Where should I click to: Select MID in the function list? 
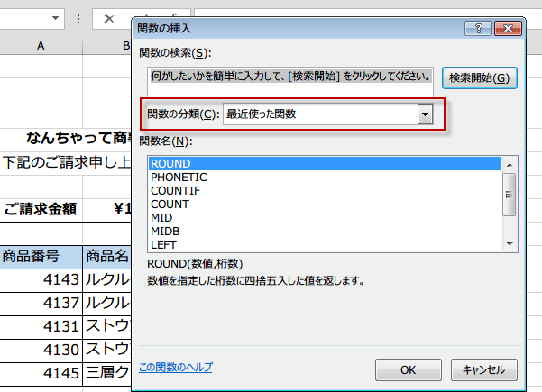pyautogui.click(x=325, y=217)
